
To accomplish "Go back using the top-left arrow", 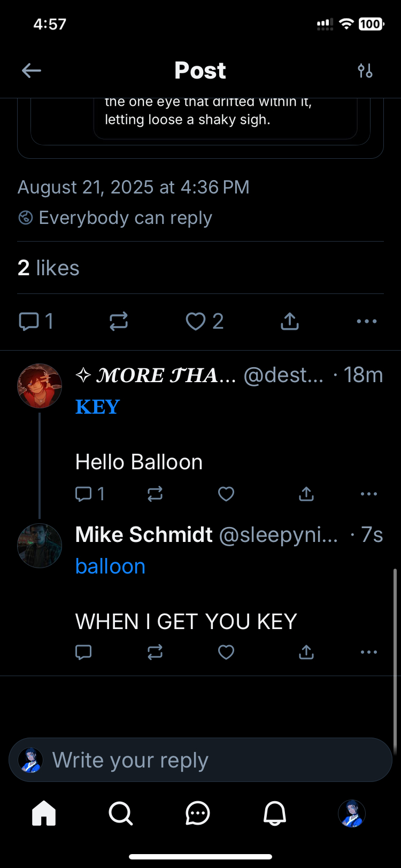I will (x=32, y=71).
